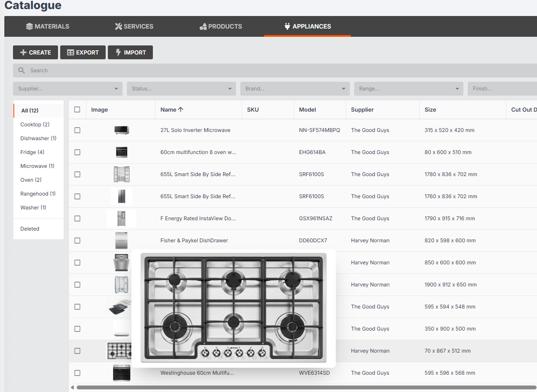The image size is (537, 392).
Task: Switch to the Appliances tab
Action: click(x=307, y=26)
